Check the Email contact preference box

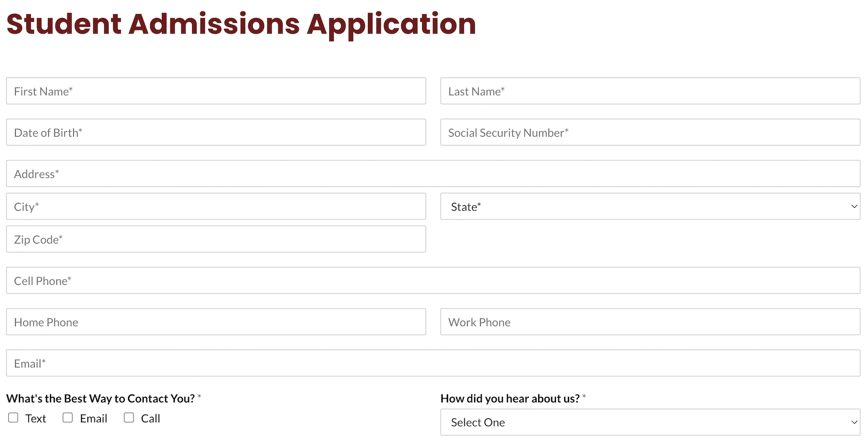click(x=67, y=417)
